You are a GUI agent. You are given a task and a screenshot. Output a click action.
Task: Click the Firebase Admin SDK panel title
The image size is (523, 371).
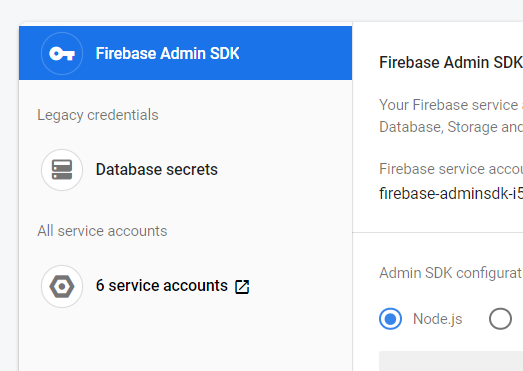click(x=451, y=62)
